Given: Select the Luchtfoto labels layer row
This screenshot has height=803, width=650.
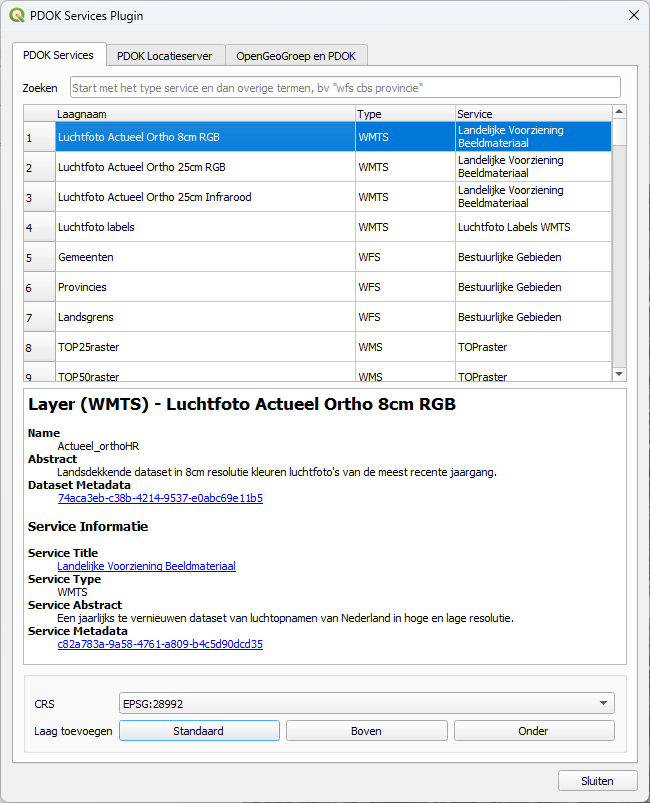Looking at the screenshot, I should tap(204, 227).
